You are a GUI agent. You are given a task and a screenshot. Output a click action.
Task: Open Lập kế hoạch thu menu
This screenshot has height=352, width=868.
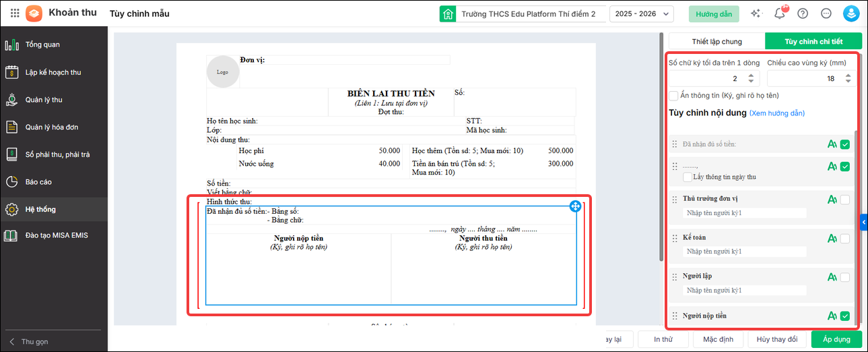(54, 72)
